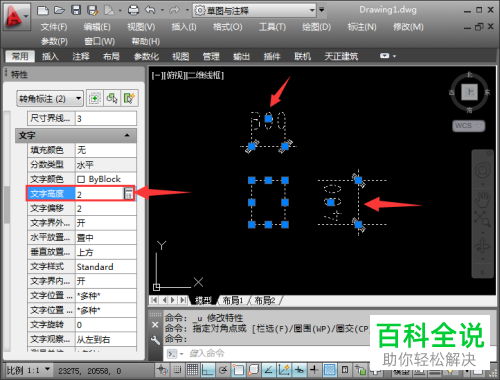Switch to the 布局1 layout tab
Viewport: 500px width, 380px height.
pos(233,300)
